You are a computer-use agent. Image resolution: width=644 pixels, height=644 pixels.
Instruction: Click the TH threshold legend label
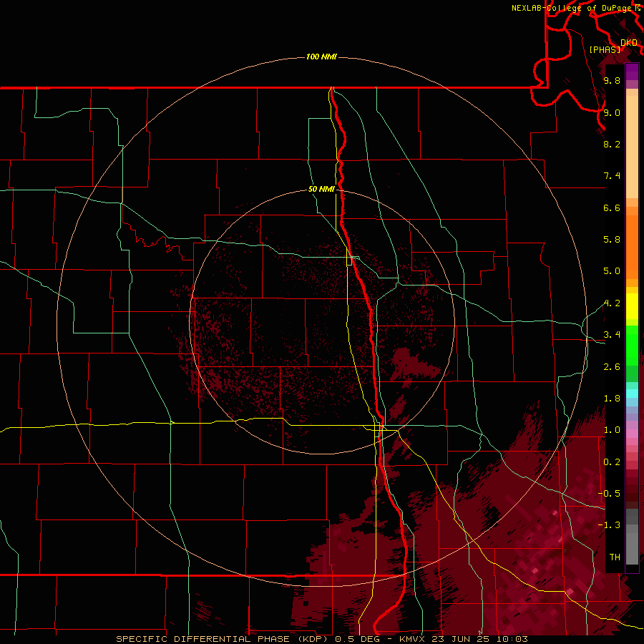point(615,557)
